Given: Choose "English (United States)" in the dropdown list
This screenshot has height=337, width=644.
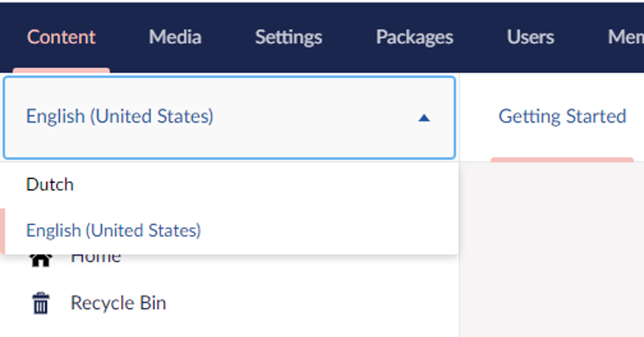Looking at the screenshot, I should point(113,230).
